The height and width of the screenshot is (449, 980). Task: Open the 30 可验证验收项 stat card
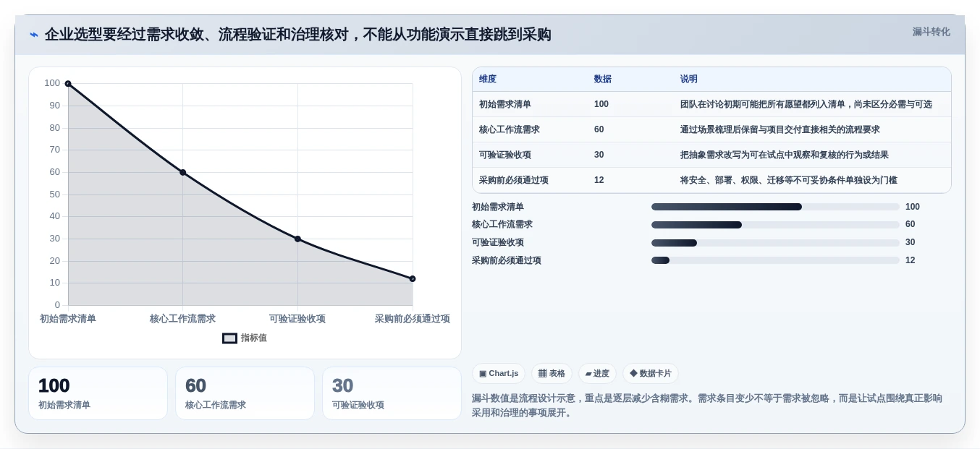392,393
